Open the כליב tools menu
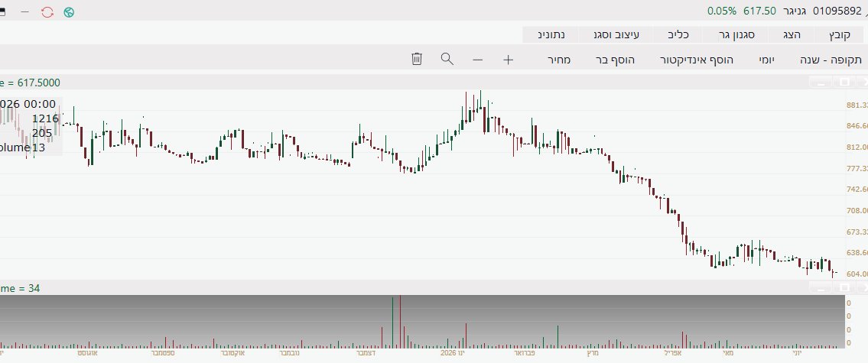 coord(678,34)
